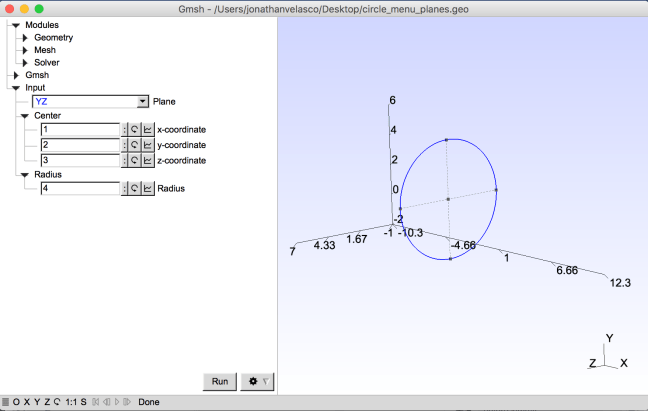Toggle mouse selection with the S button
648x411 pixels.
(x=83, y=402)
